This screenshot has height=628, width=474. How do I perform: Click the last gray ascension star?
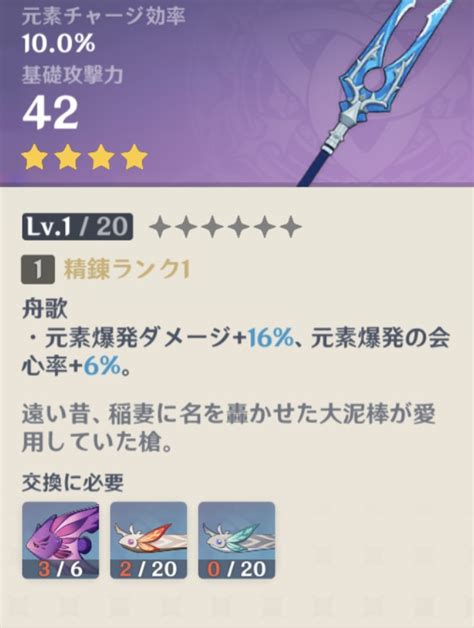[x=290, y=227]
